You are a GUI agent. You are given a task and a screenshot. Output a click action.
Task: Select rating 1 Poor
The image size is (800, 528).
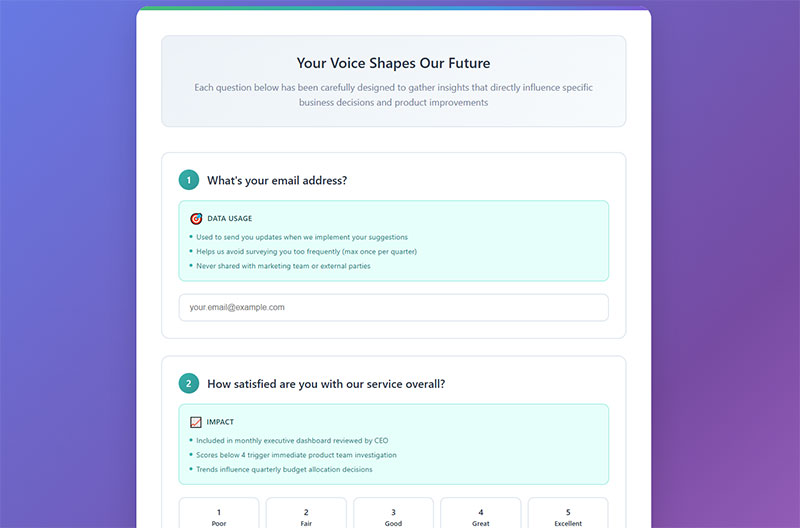[x=219, y=513]
